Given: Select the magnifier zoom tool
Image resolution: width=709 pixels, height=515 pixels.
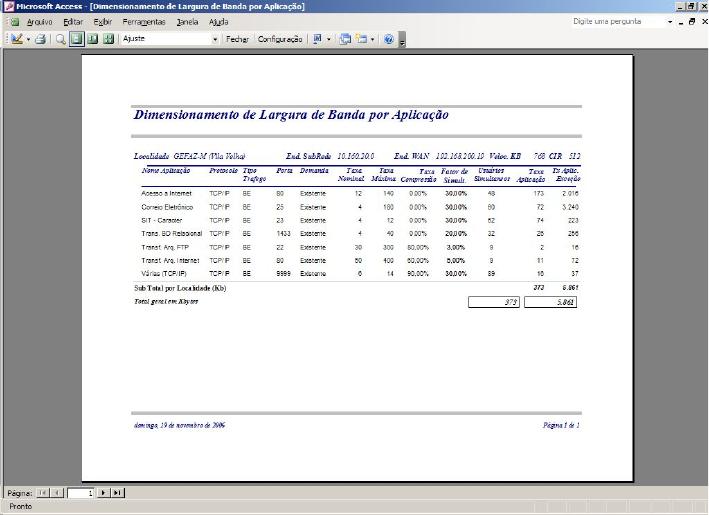Looking at the screenshot, I should tap(60, 39).
